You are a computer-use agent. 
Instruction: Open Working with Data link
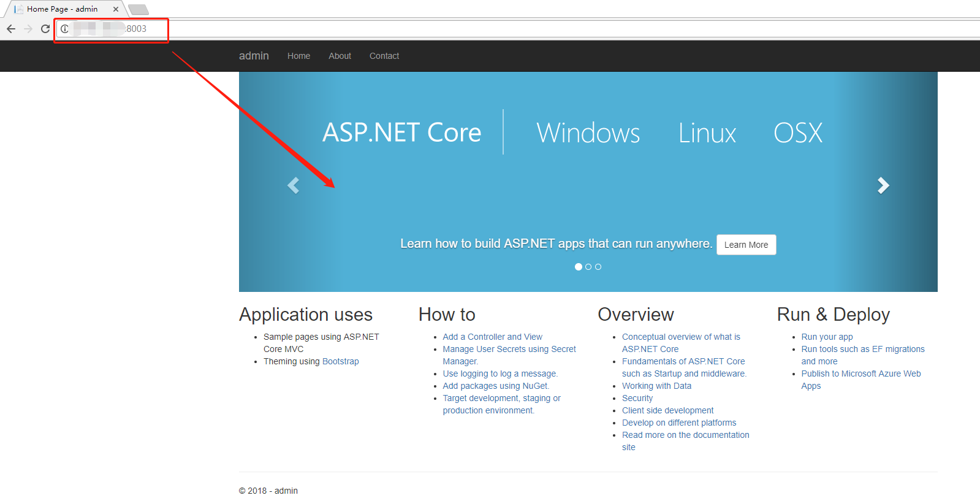656,386
